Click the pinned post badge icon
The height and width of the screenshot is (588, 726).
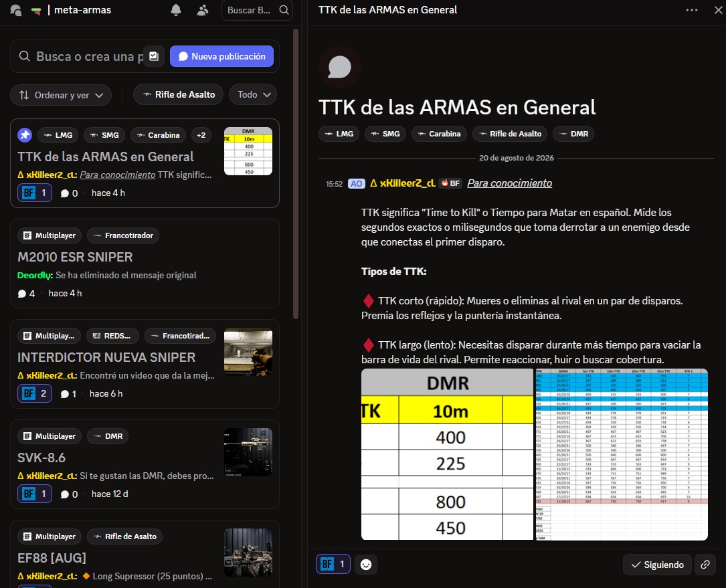[25, 135]
